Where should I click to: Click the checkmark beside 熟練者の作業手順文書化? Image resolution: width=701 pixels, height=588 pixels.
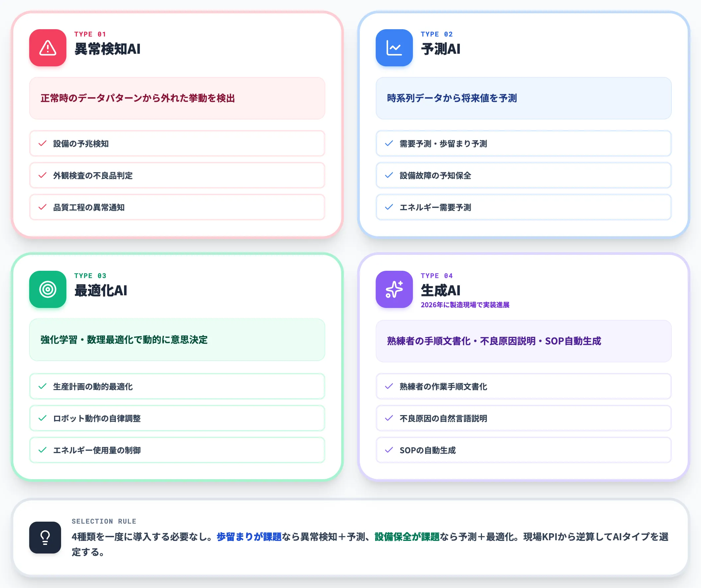click(389, 387)
